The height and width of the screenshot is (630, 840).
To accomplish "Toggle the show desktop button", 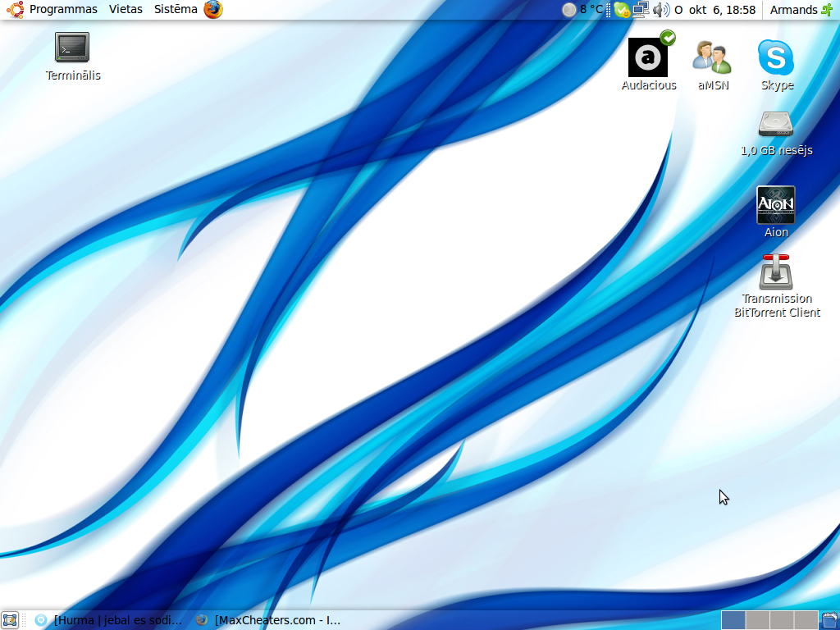I will (10, 620).
